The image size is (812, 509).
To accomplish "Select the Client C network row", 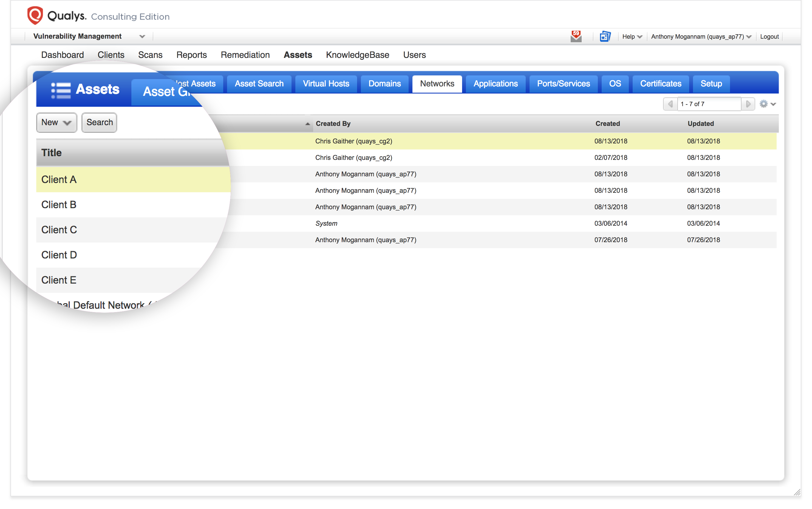I will click(59, 230).
